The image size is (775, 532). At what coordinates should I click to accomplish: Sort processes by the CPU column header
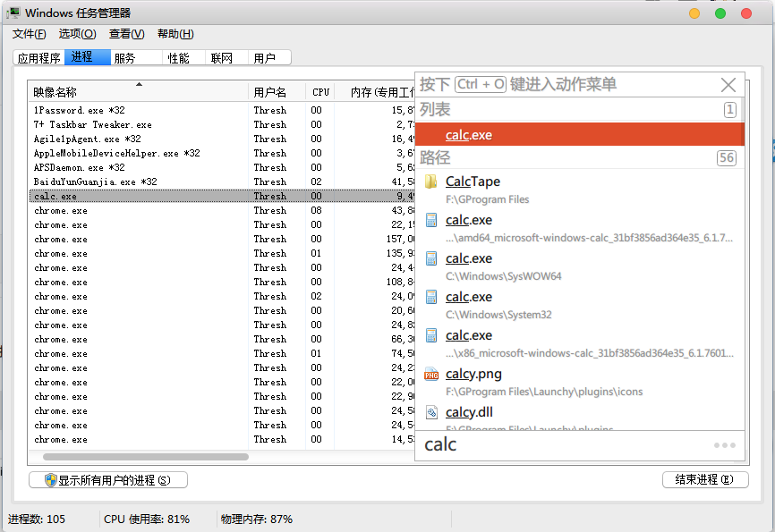320,92
